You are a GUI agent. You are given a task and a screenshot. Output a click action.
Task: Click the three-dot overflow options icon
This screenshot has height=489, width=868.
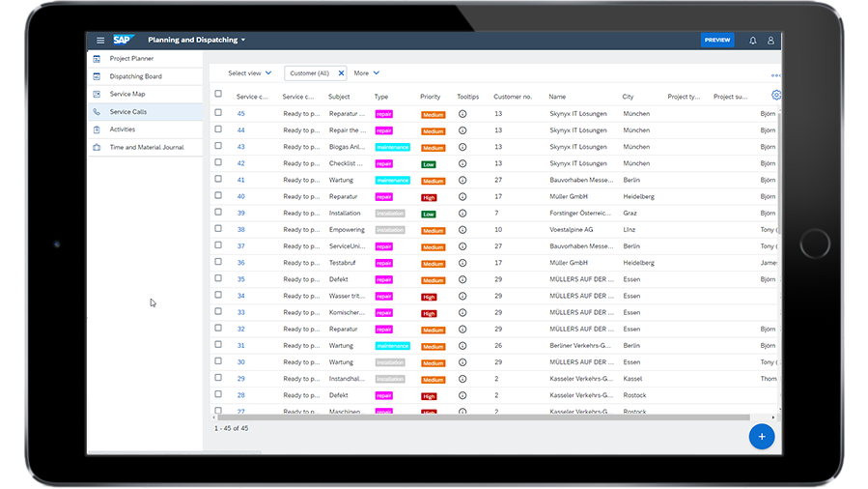coord(775,75)
